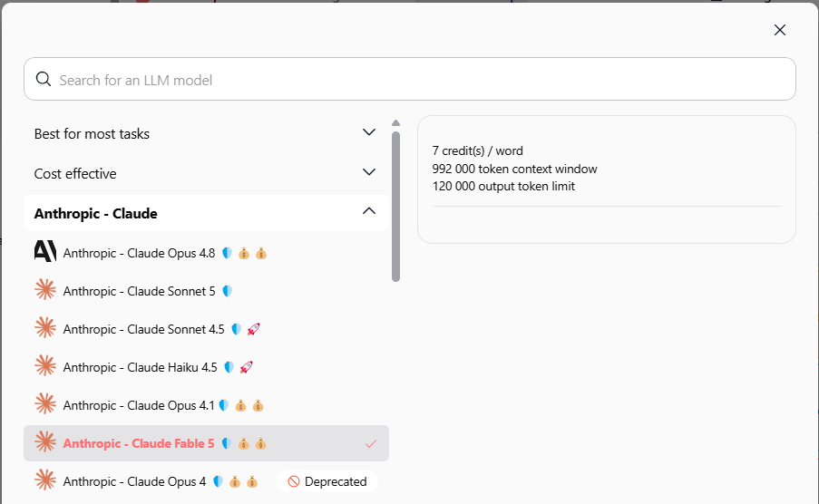Click the prohibited icon in the Deprecated badge
819x504 pixels.
tap(294, 481)
